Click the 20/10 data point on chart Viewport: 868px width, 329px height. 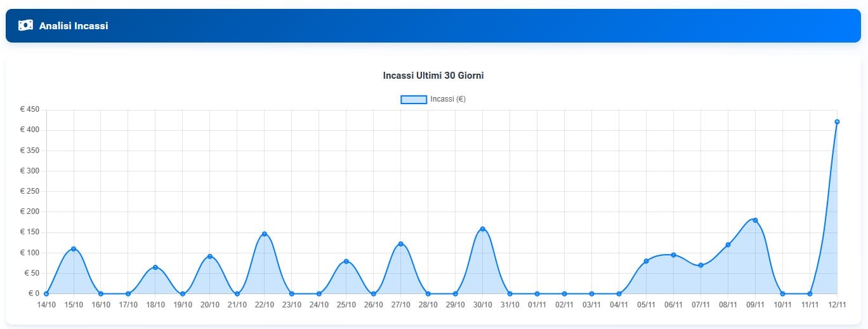coord(210,256)
